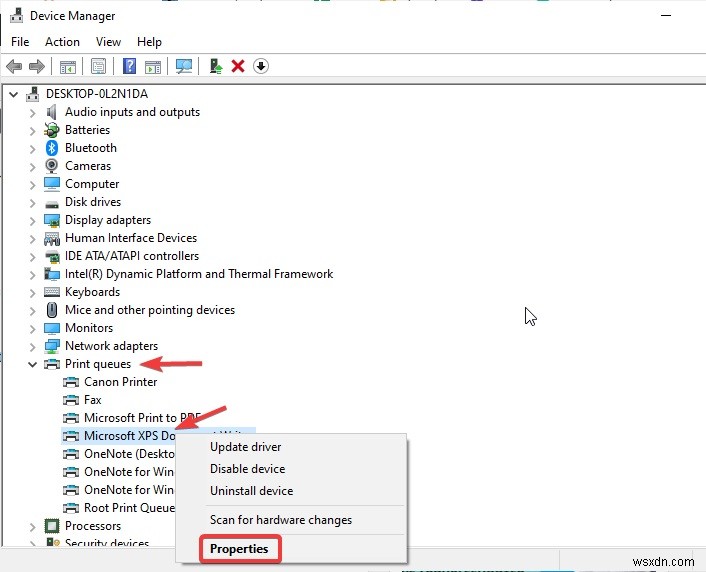Select Microsoft Print to PDF entry
The image size is (706, 572).
[142, 418]
